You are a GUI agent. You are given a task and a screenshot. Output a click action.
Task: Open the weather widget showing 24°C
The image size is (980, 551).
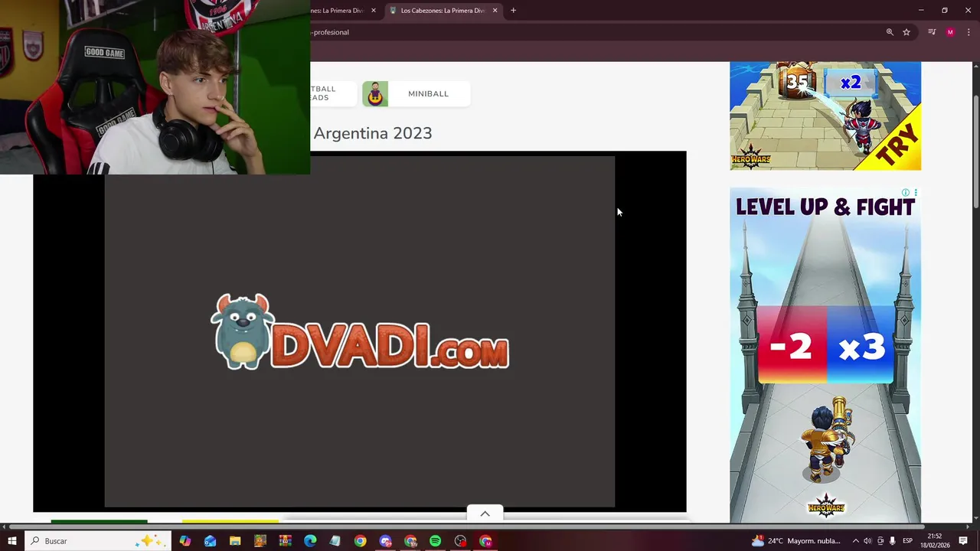796,541
